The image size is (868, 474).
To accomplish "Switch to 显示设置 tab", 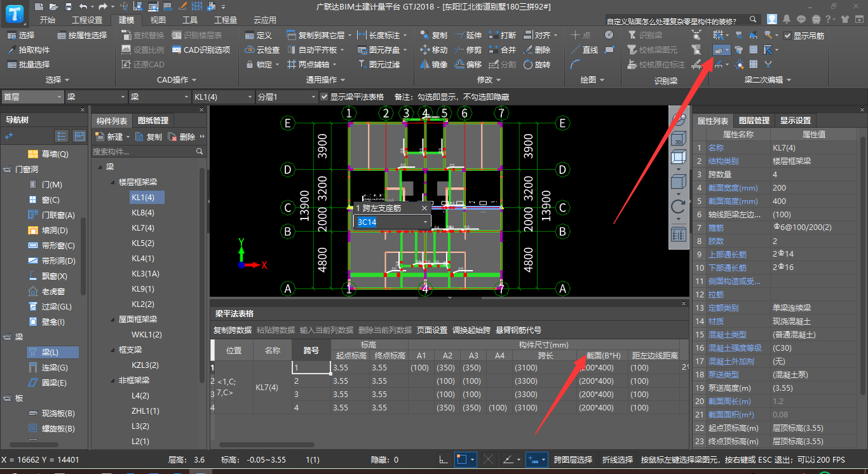I will click(x=795, y=121).
